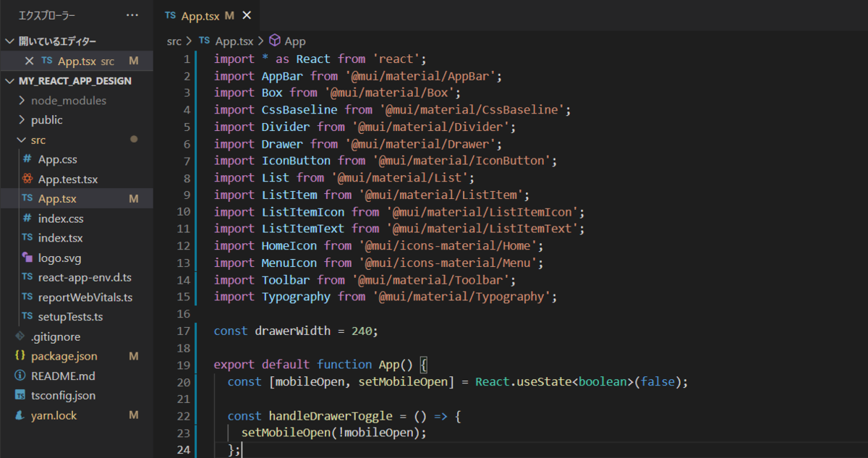Click 'setMobileOpen(!mobileOpen)' call on line 23

pyautogui.click(x=331, y=433)
